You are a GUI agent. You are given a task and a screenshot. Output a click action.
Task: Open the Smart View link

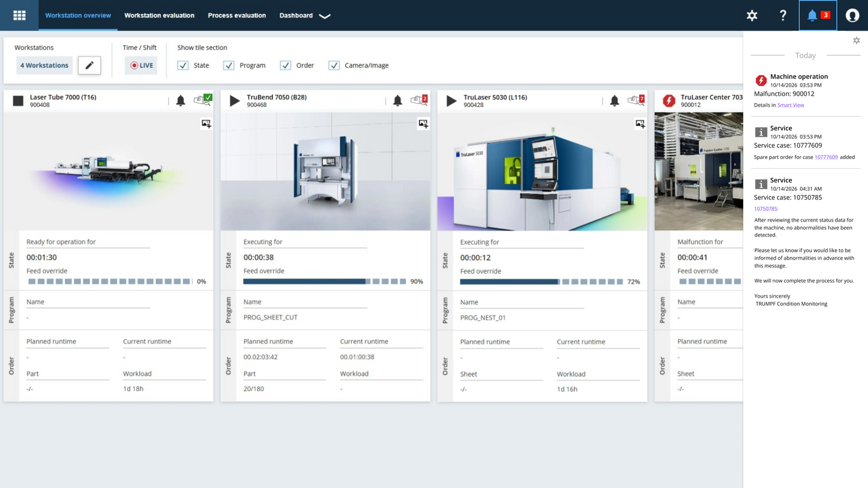coord(791,105)
